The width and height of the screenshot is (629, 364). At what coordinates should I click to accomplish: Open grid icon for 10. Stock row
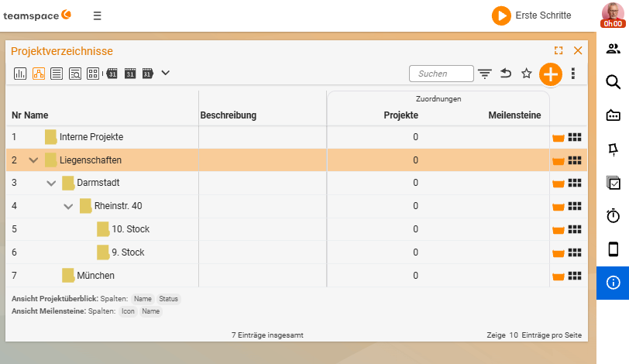575,229
